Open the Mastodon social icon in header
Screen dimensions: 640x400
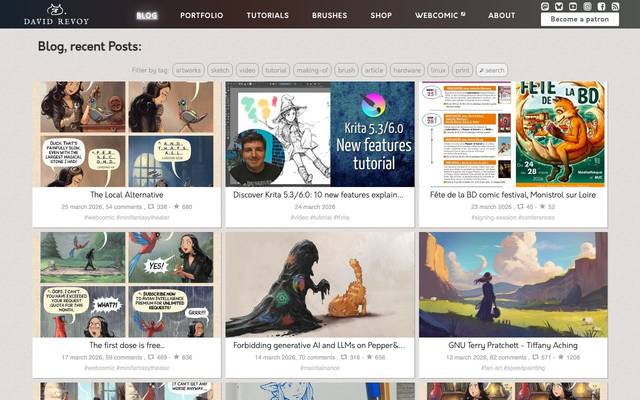tap(545, 6)
